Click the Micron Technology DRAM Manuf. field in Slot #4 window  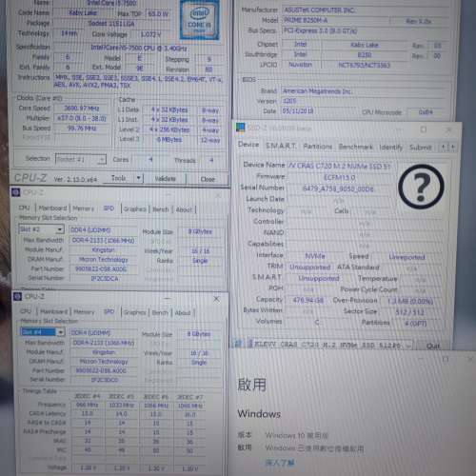coord(104,362)
